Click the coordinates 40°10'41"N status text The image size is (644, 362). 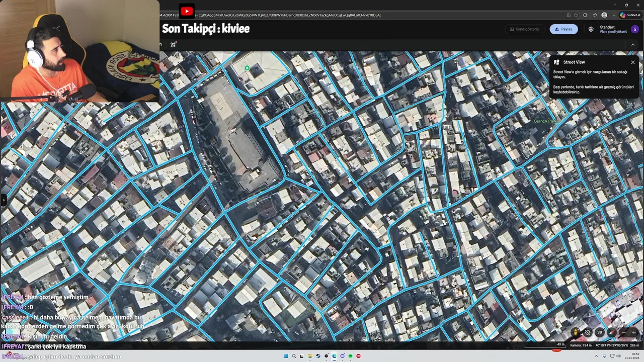coord(611,345)
